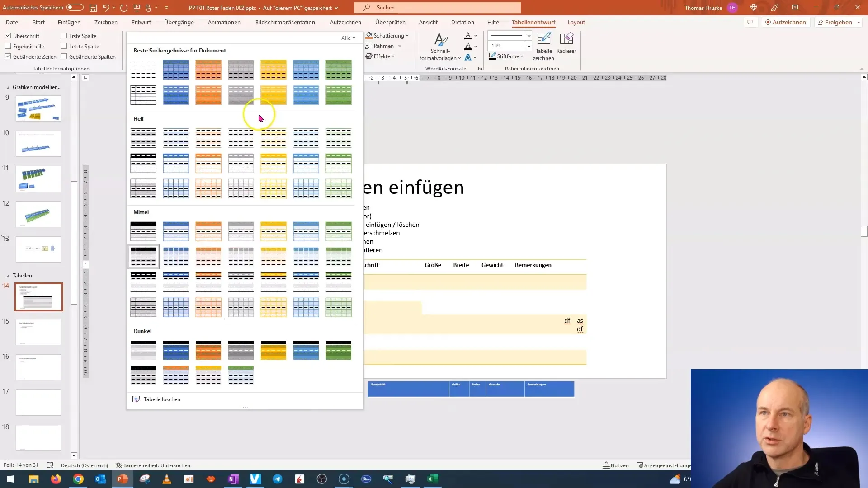Image resolution: width=868 pixels, height=488 pixels.
Task: Enable the Erste Spalte checkbox
Action: tap(64, 36)
